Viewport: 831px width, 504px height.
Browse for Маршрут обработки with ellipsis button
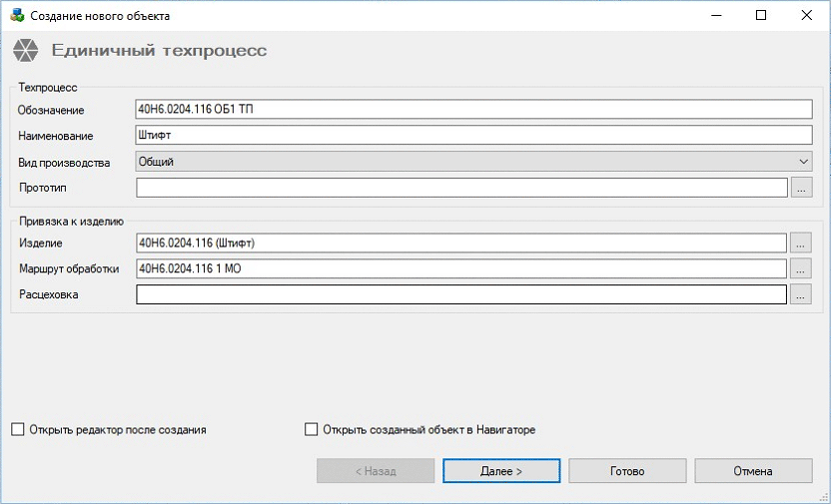[x=801, y=267]
